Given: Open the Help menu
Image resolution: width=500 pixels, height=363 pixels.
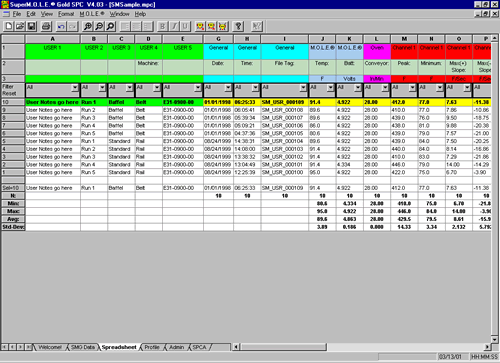Looking at the screenshot, I should [140, 14].
